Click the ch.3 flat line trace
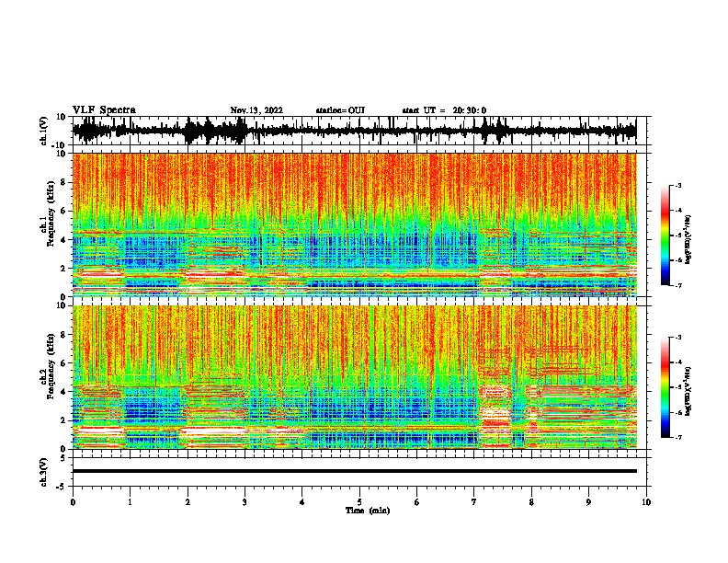 [355, 471]
